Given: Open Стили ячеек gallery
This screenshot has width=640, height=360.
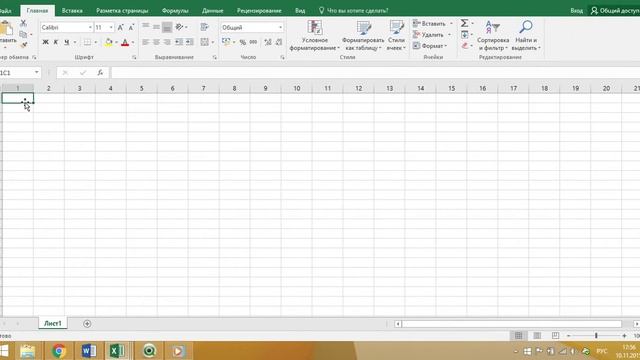Looking at the screenshot, I should tap(396, 36).
